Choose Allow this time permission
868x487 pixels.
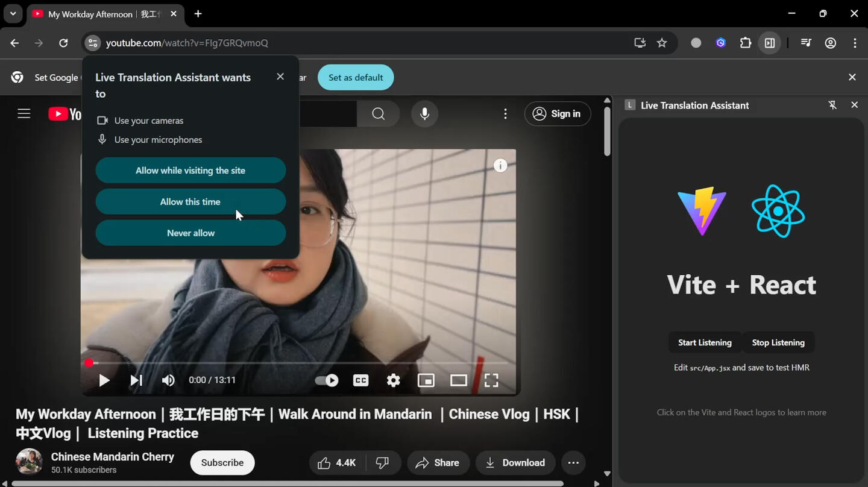click(190, 202)
